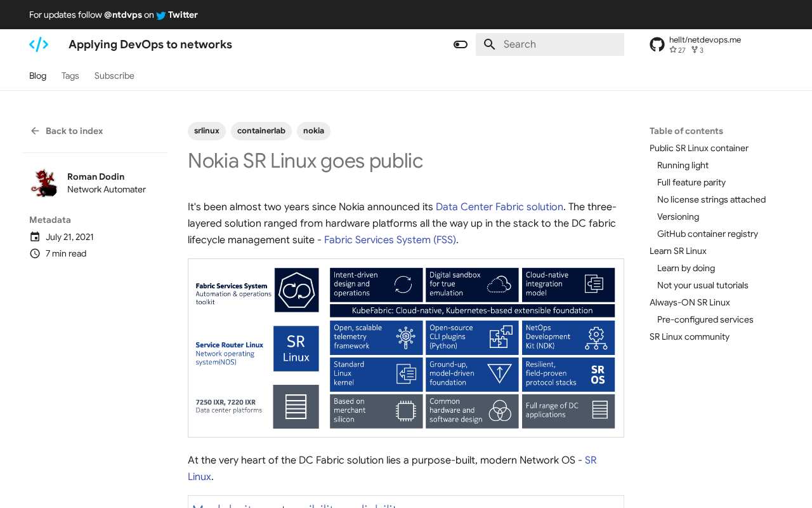Open the Data Center Fabric solution link
Screen dimensions: 812x508
[499, 206]
